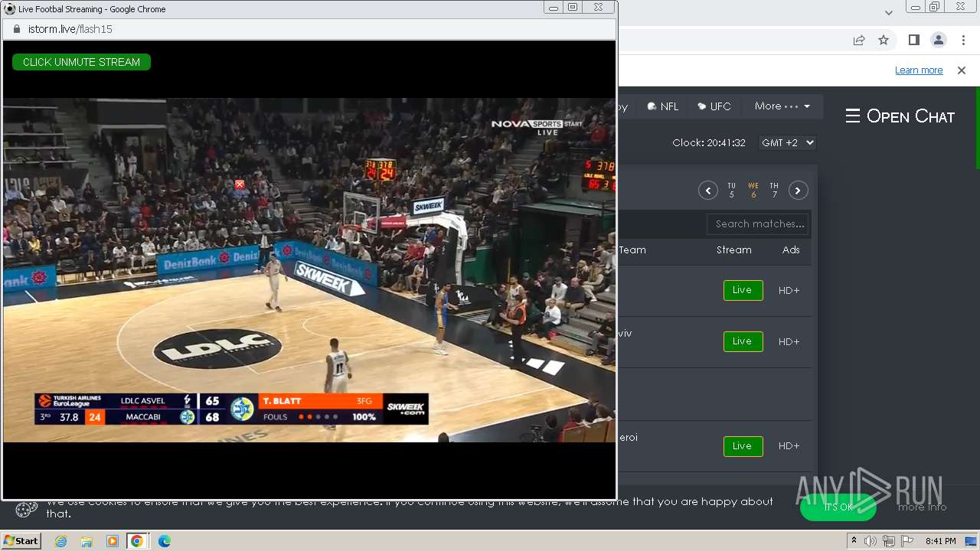Viewport: 980px width, 551px height.
Task: Go to previous day with left arrow
Action: click(707, 191)
